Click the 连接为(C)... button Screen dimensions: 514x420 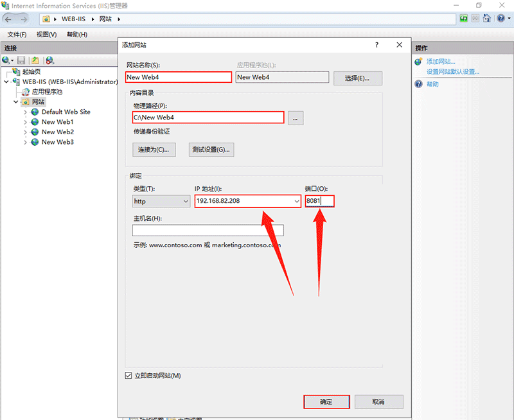[x=153, y=150]
